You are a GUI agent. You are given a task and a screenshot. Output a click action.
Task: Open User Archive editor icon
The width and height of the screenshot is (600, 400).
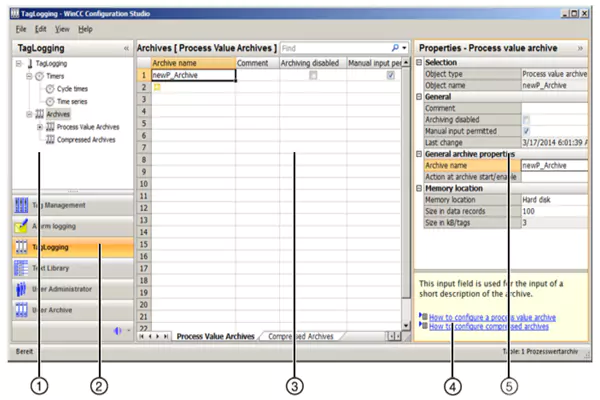[21, 310]
